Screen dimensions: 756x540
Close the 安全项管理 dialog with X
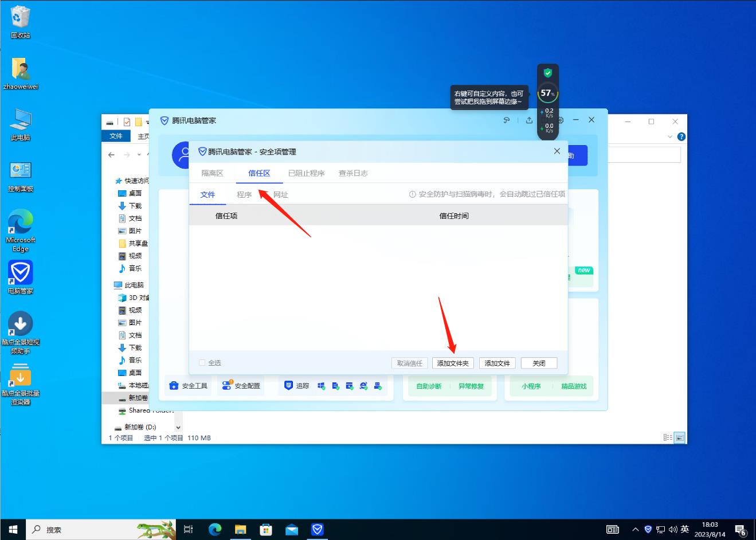pos(557,151)
